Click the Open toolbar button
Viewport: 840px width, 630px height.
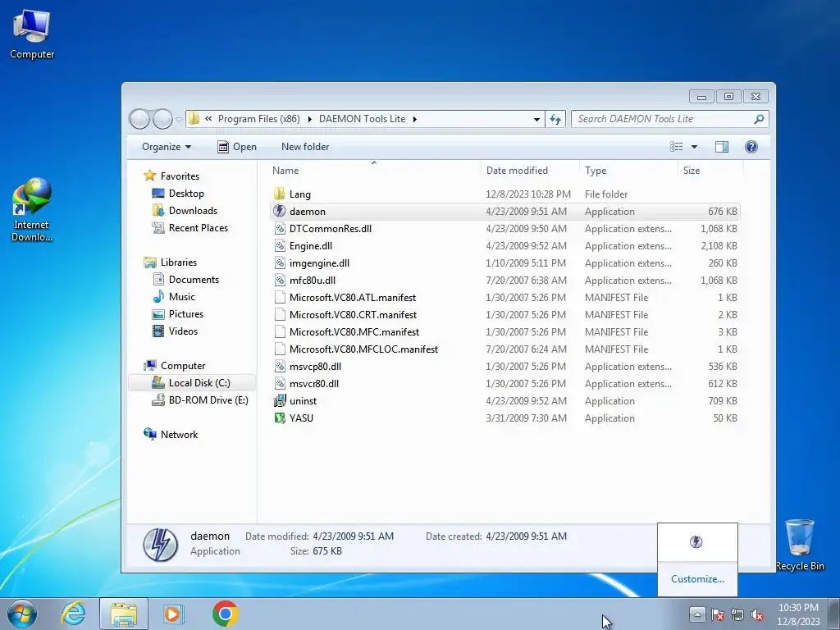pyautogui.click(x=237, y=147)
